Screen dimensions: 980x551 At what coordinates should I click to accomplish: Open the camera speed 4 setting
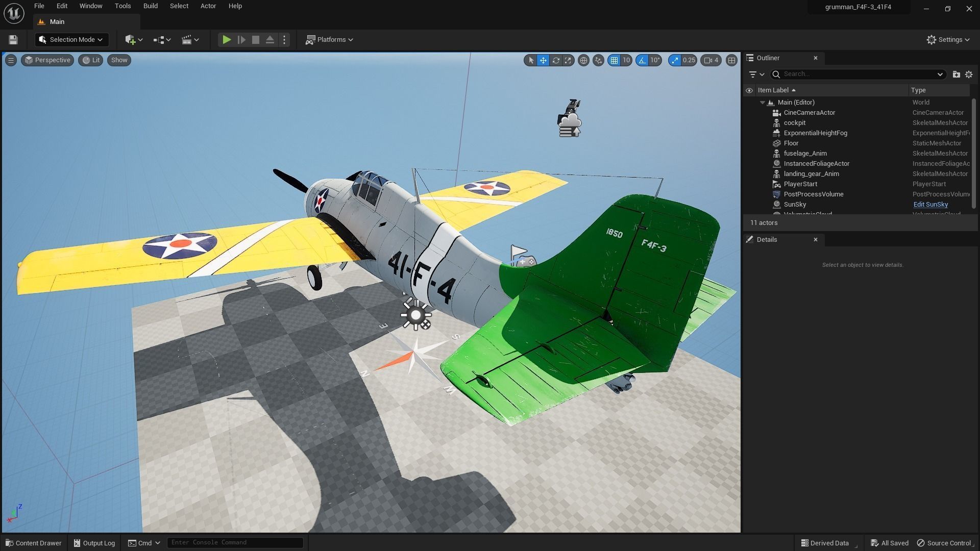711,60
